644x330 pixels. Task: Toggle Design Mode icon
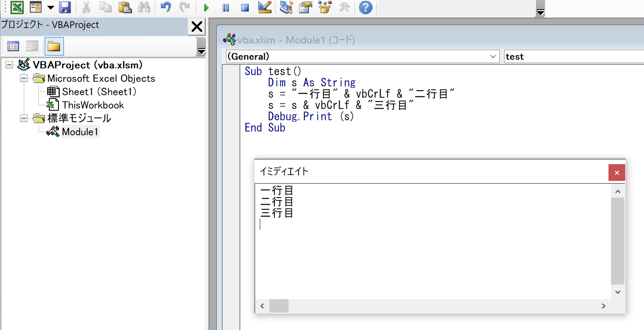(264, 7)
